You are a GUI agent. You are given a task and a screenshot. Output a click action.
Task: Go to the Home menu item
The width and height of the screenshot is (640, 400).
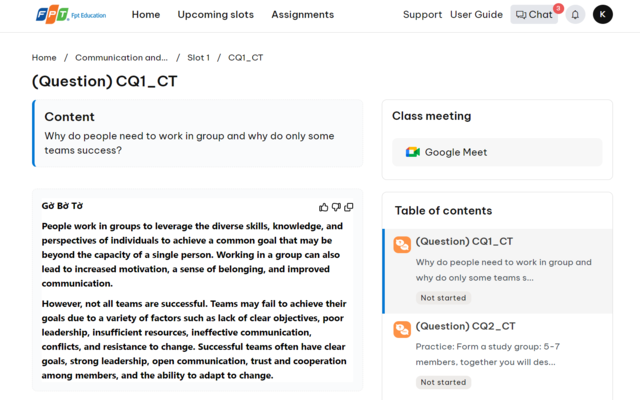pyautogui.click(x=146, y=15)
